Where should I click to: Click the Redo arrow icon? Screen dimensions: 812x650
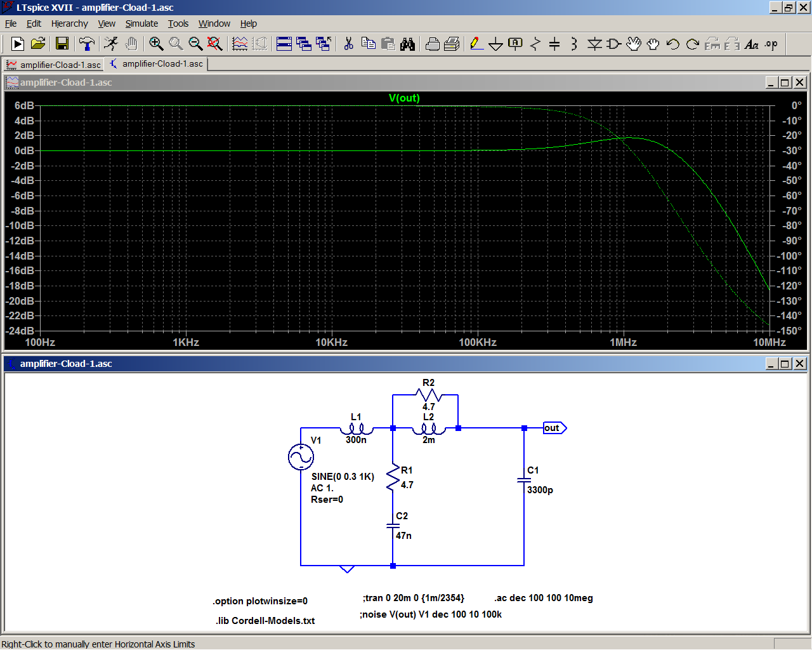point(693,44)
